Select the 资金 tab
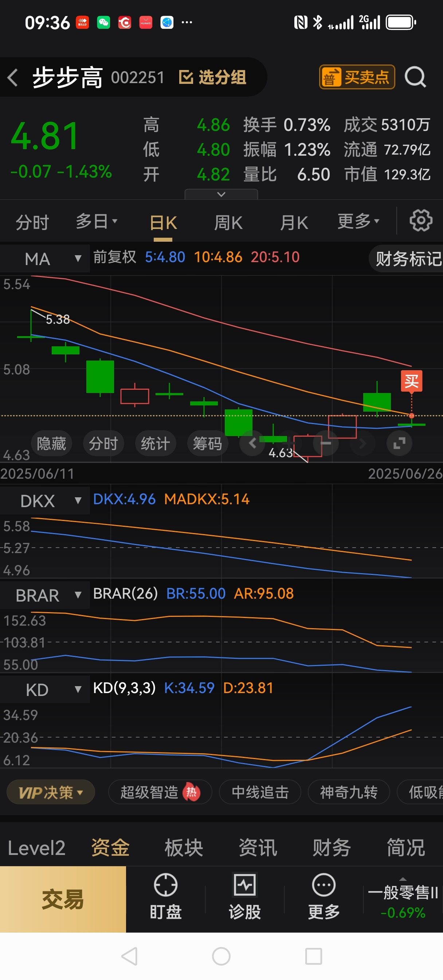 click(x=110, y=848)
